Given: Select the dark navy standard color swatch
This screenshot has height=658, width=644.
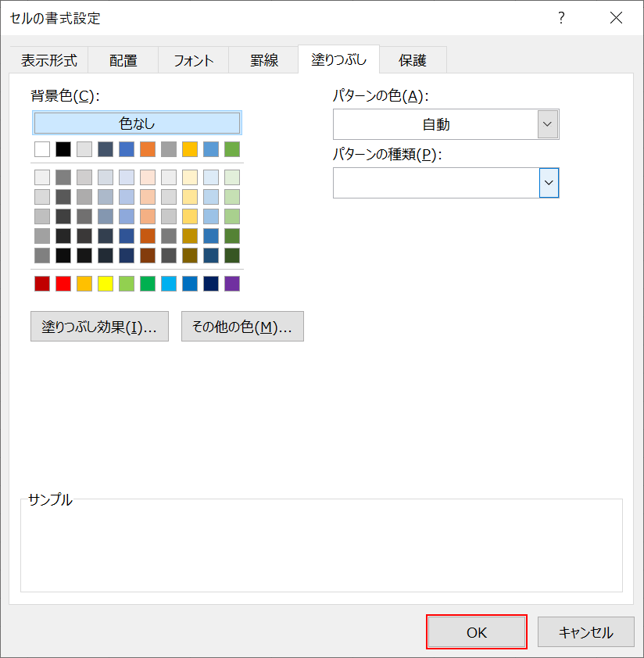Looking at the screenshot, I should point(211,284).
